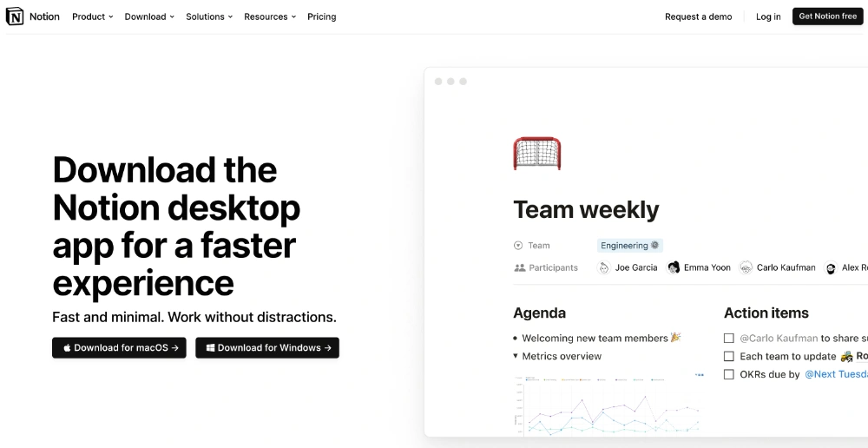Click the three-dot menu above the chart
The width and height of the screenshot is (868, 448).
click(x=699, y=375)
